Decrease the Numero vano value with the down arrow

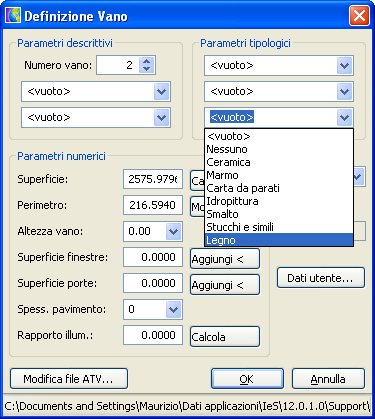[x=146, y=68]
